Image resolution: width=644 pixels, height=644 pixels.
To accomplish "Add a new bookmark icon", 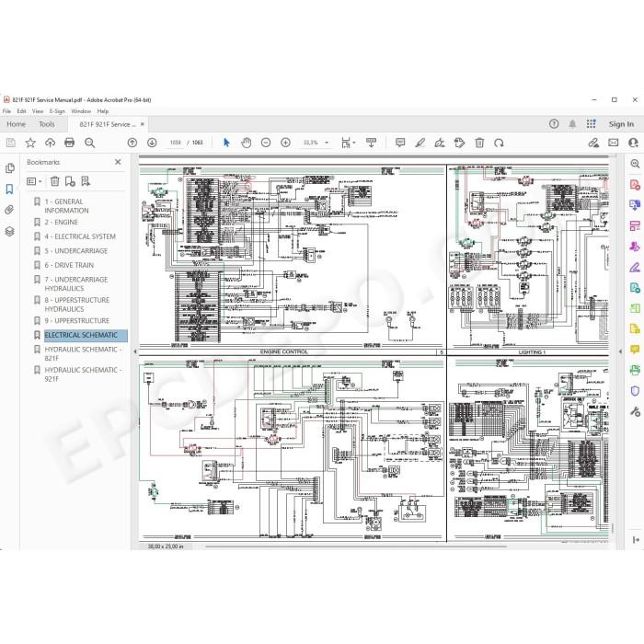I will pyautogui.click(x=70, y=181).
